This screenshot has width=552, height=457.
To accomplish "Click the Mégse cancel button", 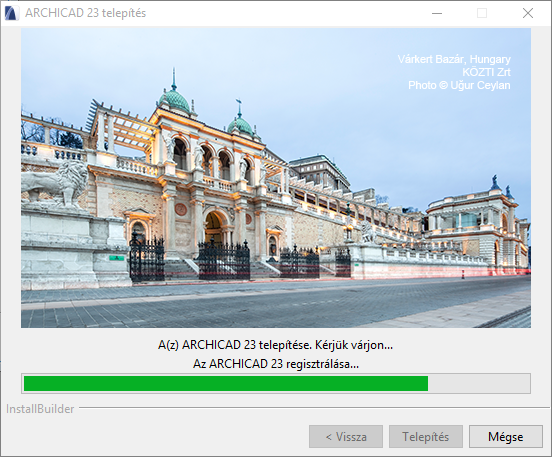I will (x=506, y=437).
